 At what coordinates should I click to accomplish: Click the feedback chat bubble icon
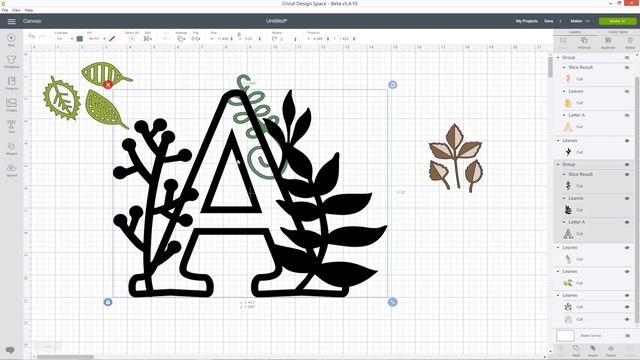[10, 350]
